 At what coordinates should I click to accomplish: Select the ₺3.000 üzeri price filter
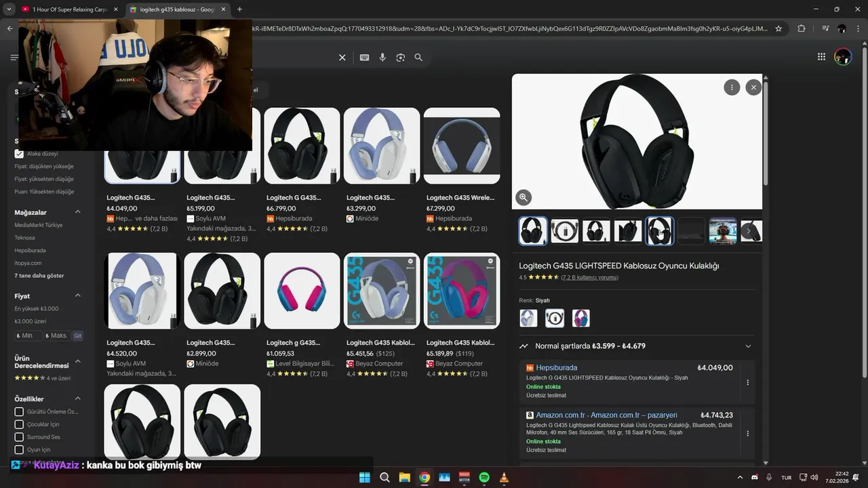pyautogui.click(x=31, y=321)
